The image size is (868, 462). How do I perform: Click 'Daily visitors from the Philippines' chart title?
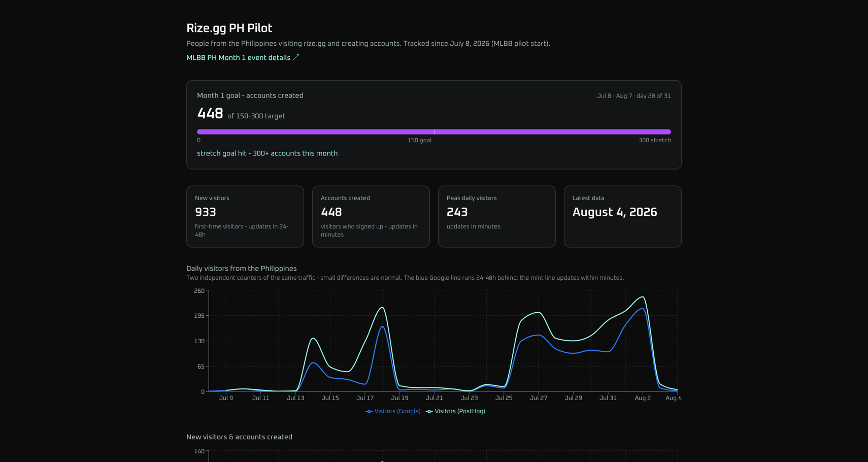click(242, 269)
